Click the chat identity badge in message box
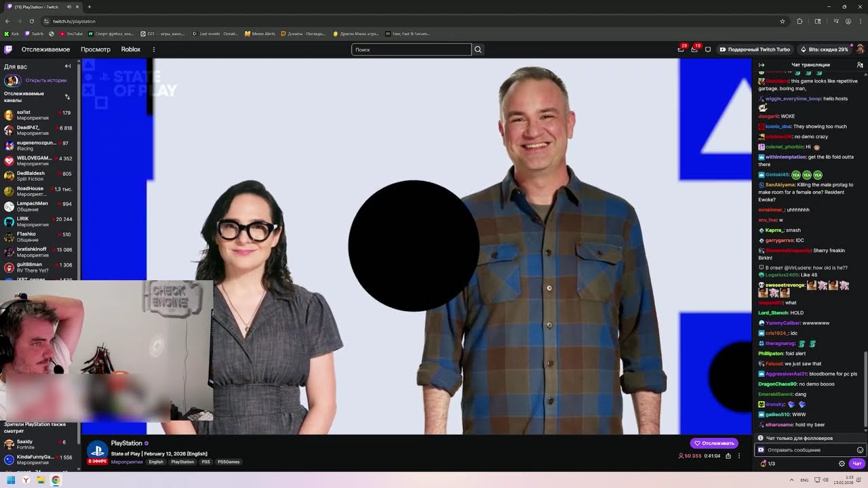The height and width of the screenshot is (488, 868). pyautogui.click(x=761, y=450)
